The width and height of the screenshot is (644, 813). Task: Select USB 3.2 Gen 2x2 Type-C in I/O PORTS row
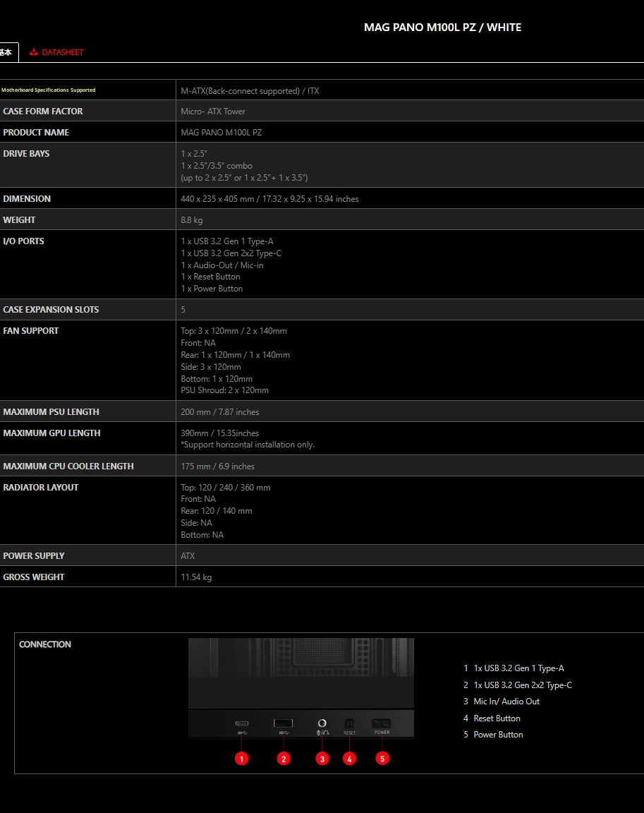click(231, 253)
